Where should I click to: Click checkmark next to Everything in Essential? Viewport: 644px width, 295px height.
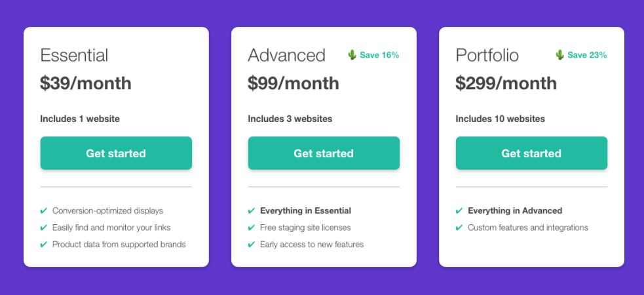tap(252, 211)
